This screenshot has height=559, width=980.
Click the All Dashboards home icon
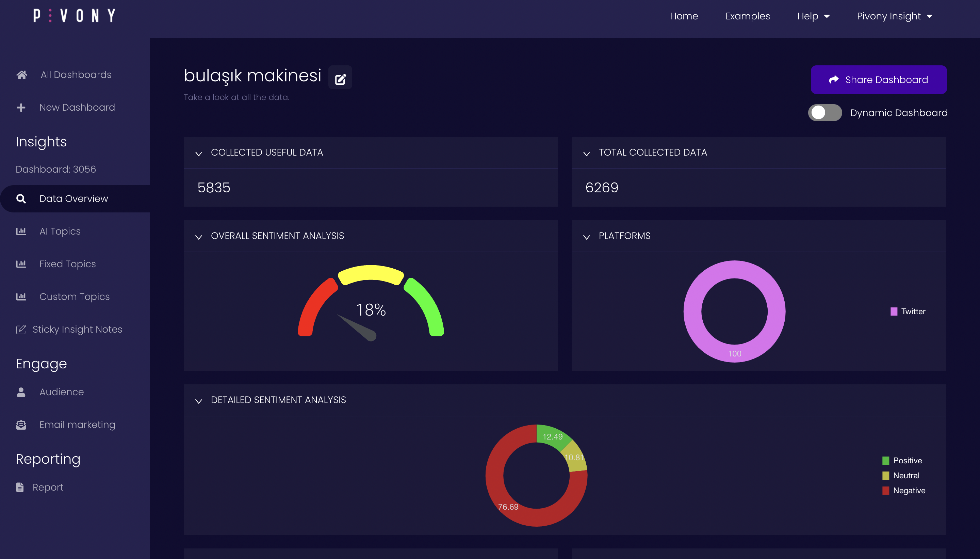pyautogui.click(x=21, y=75)
